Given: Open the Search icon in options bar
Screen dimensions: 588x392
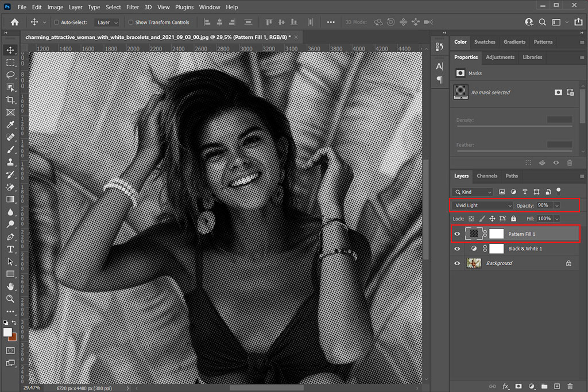Looking at the screenshot, I should (x=542, y=22).
